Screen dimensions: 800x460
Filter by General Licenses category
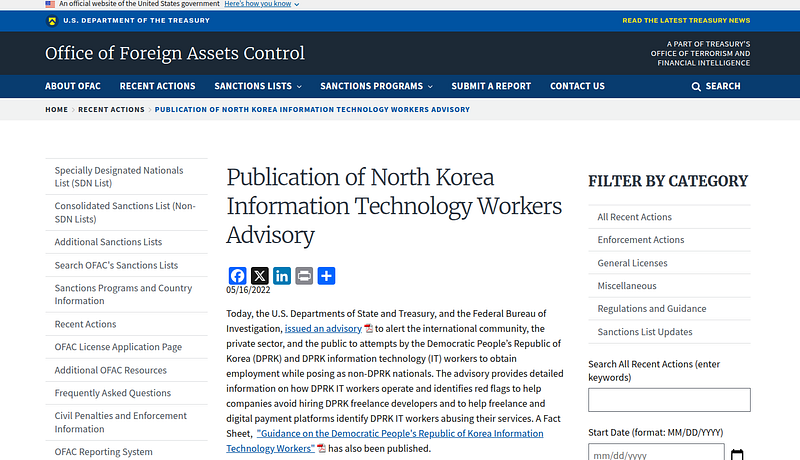click(x=669, y=263)
